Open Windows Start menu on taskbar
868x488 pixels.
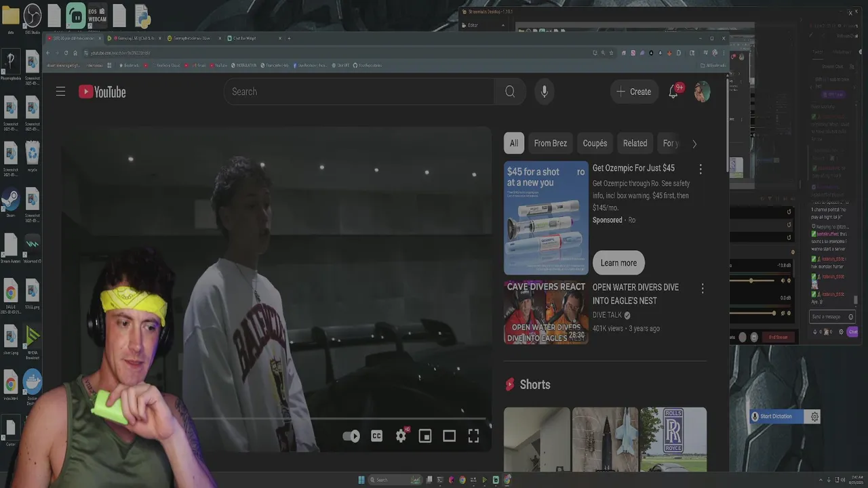click(x=361, y=480)
